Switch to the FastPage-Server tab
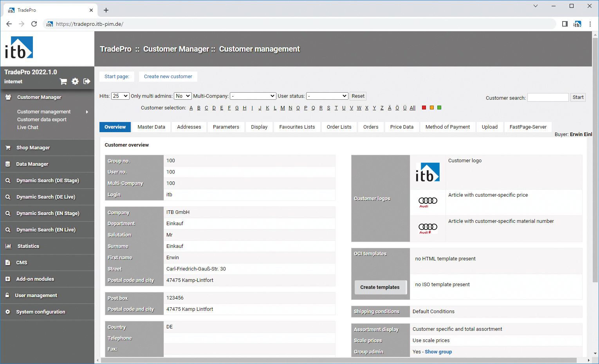 tap(528, 127)
